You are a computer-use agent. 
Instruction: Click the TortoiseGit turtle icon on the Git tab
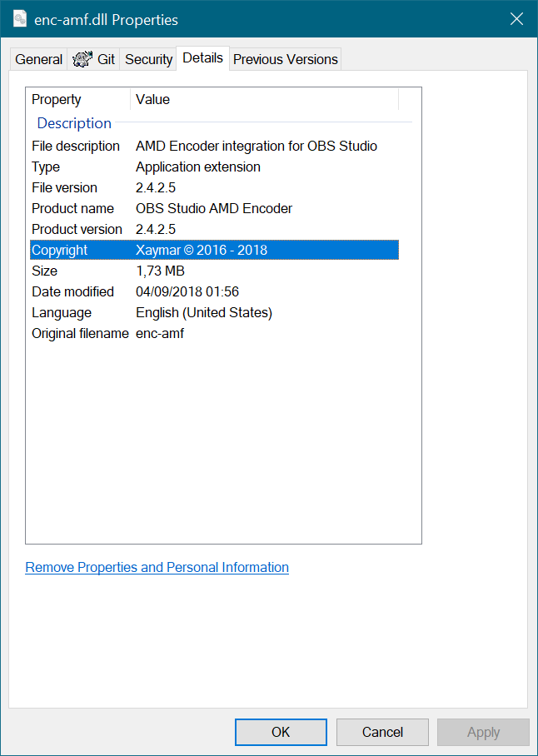coord(82,58)
